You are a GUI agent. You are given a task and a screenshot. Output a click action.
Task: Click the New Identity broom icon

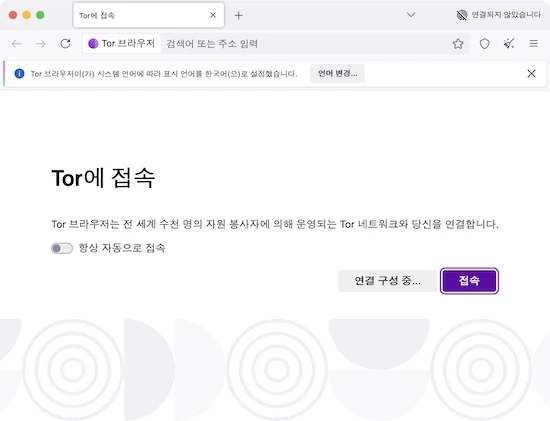pos(509,44)
